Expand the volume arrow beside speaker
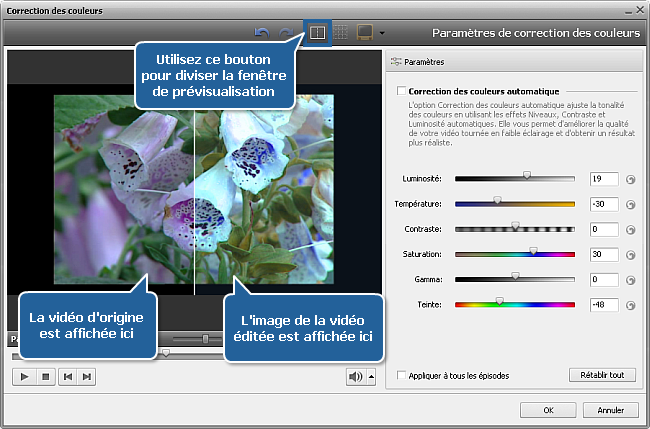Viewport: 650px width, 429px height. 371,376
